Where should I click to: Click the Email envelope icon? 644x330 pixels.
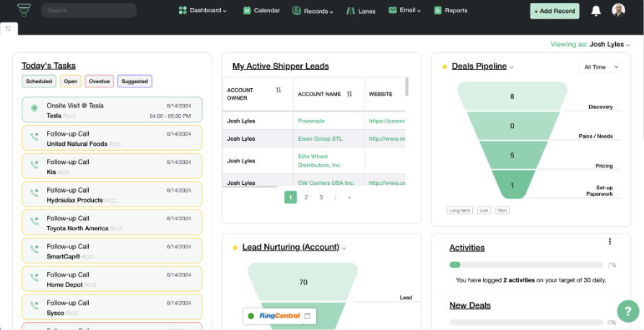coord(393,10)
